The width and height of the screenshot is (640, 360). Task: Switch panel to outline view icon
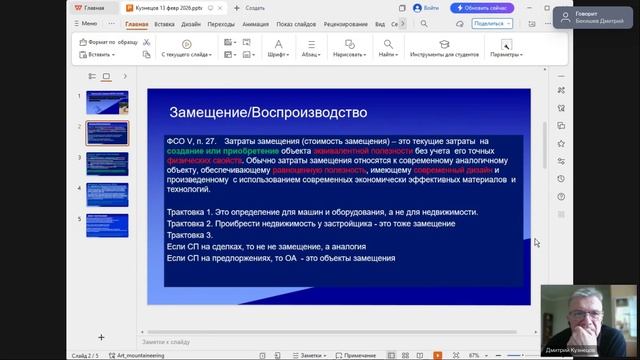coord(92,76)
